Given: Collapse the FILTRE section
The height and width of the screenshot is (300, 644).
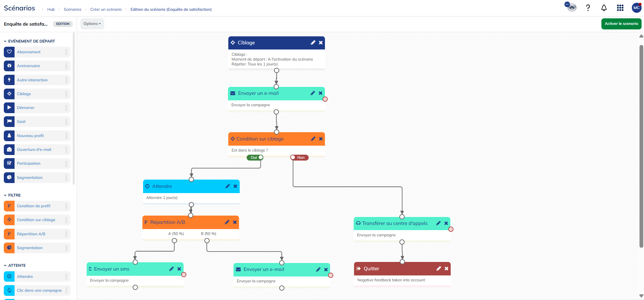Looking at the screenshot, I should pos(5,195).
